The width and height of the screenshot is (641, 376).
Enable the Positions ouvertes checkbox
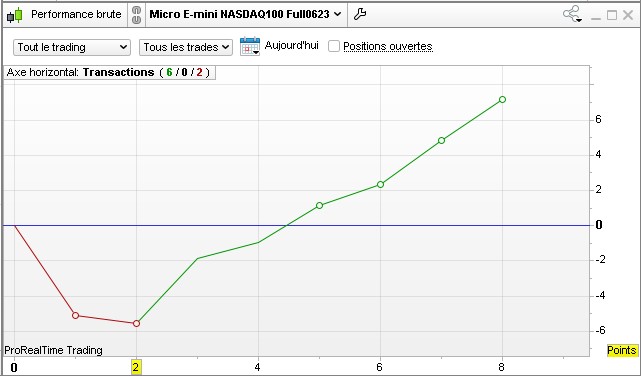334,46
